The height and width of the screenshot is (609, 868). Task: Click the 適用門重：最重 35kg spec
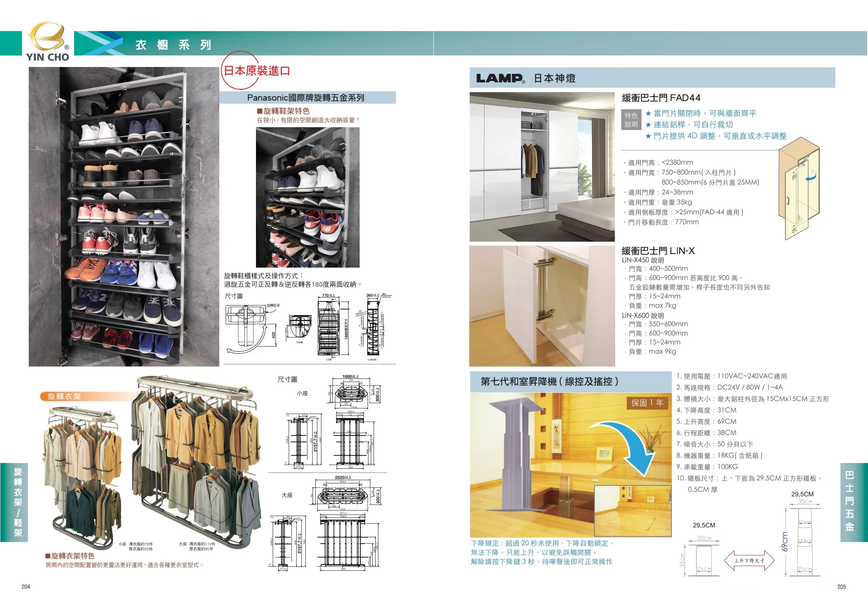[x=658, y=202]
